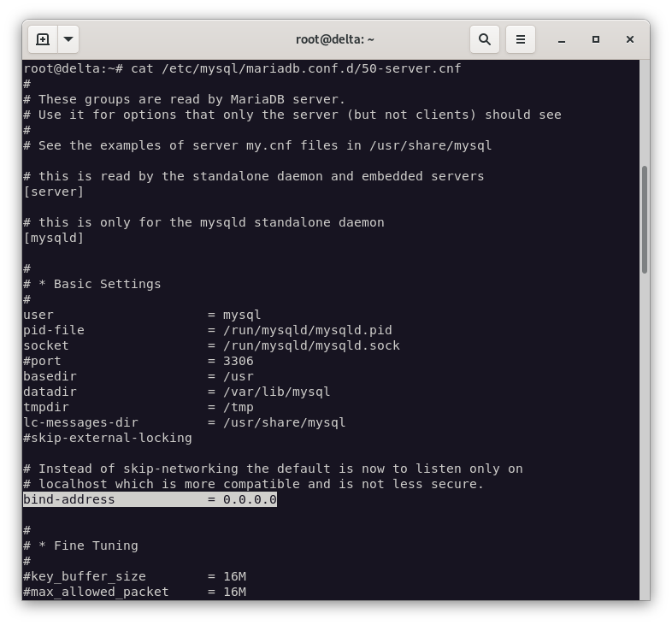This screenshot has width=672, height=625.
Task: Click the #max_allowed_packet setting line
Action: pyautogui.click(x=134, y=592)
